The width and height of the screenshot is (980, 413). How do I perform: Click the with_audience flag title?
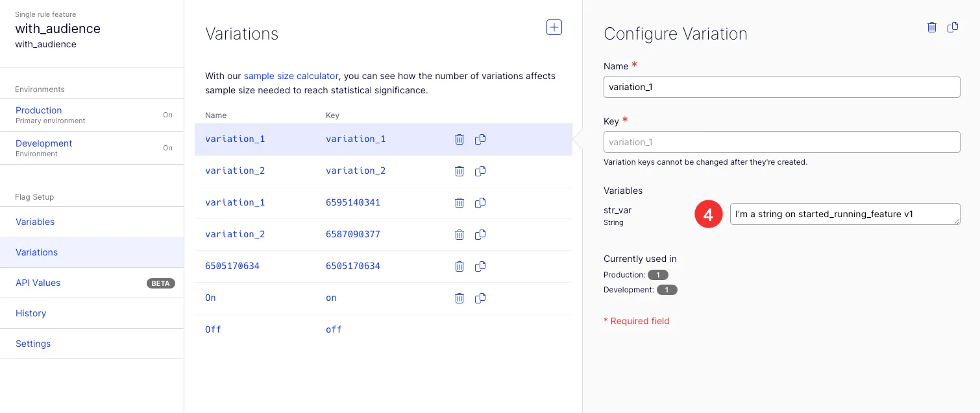coord(58,29)
